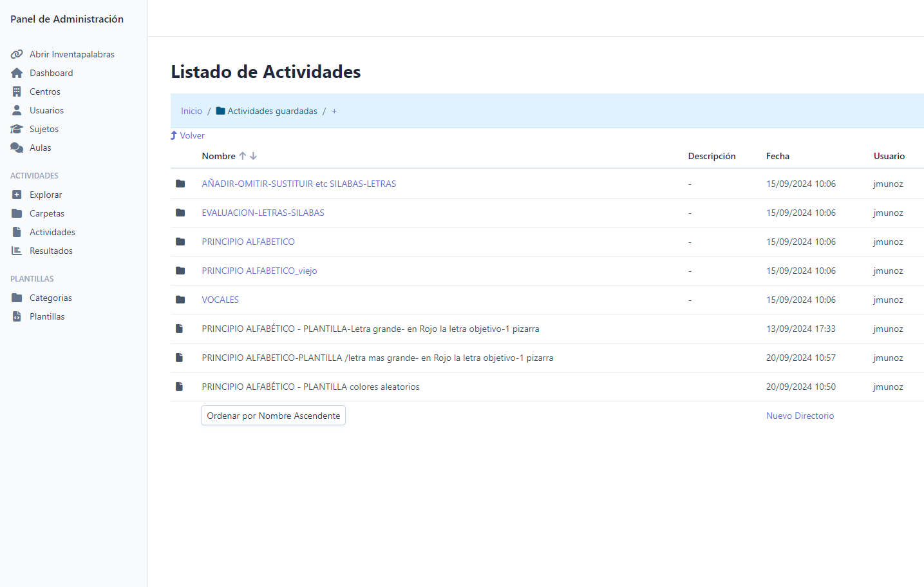Click file icon of PLANTILLA-Letra grande row

180,329
